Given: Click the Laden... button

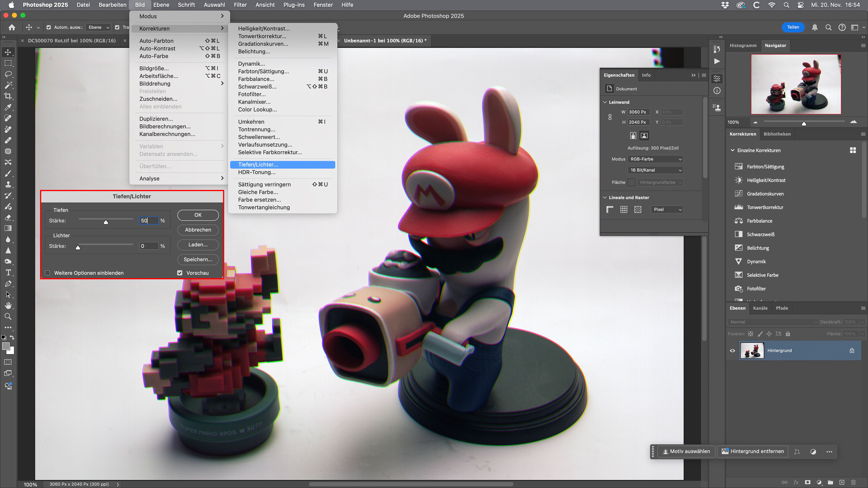Looking at the screenshot, I should (198, 245).
